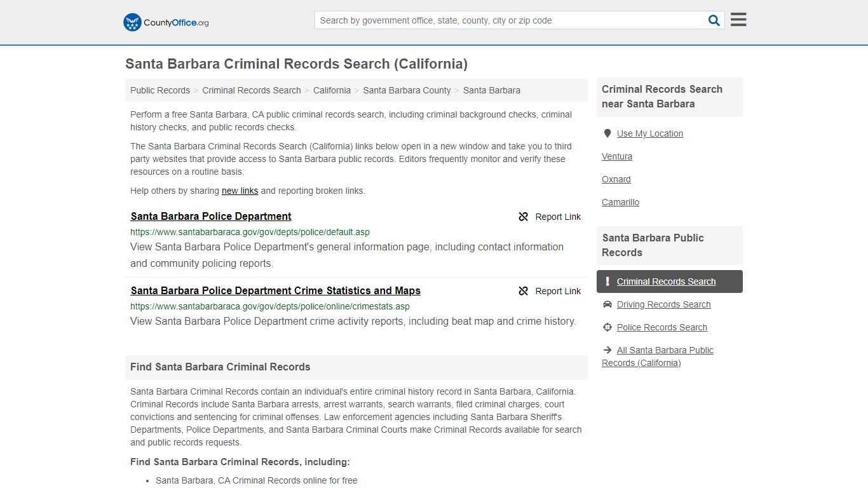Click the magnifier search icon
The width and height of the screenshot is (868, 488).
tap(714, 20)
